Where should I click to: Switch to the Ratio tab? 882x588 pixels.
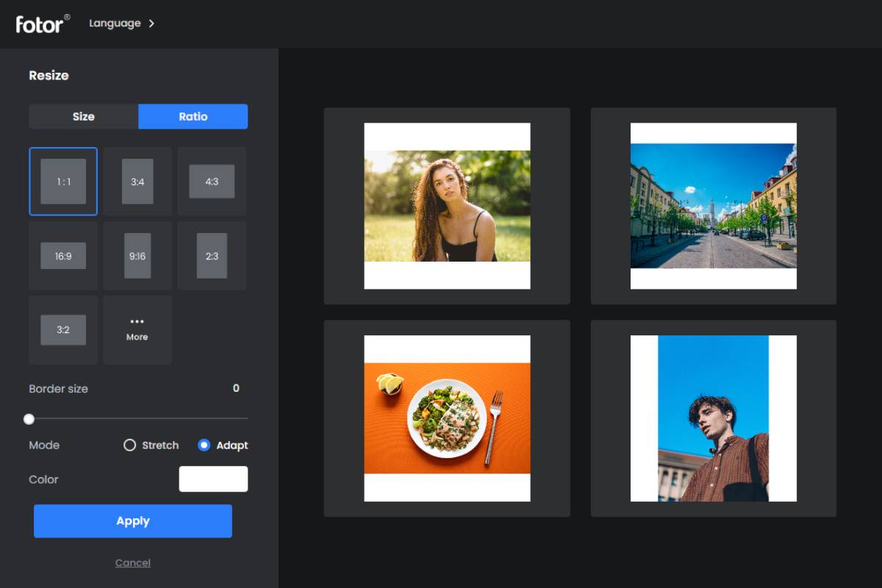click(193, 116)
